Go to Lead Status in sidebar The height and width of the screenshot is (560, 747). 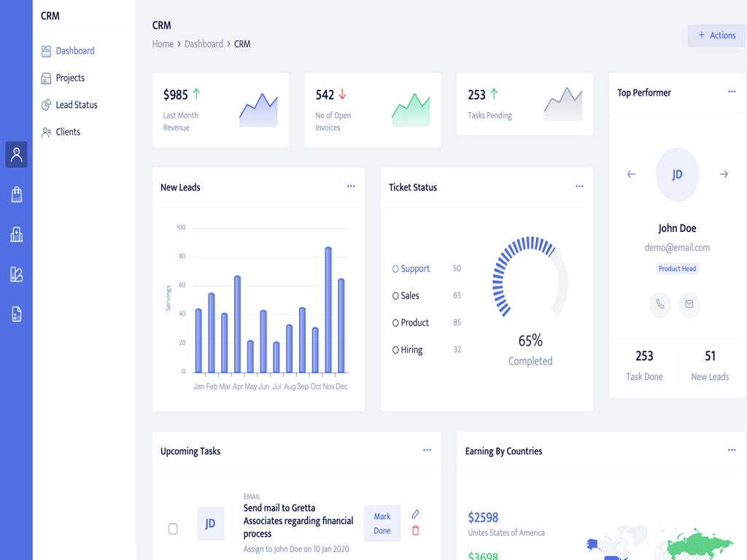(x=76, y=105)
